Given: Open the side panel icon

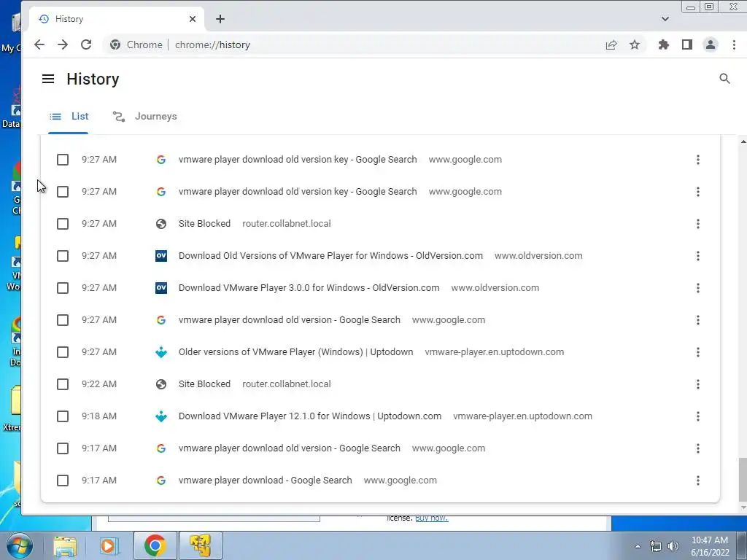Looking at the screenshot, I should coord(687,44).
